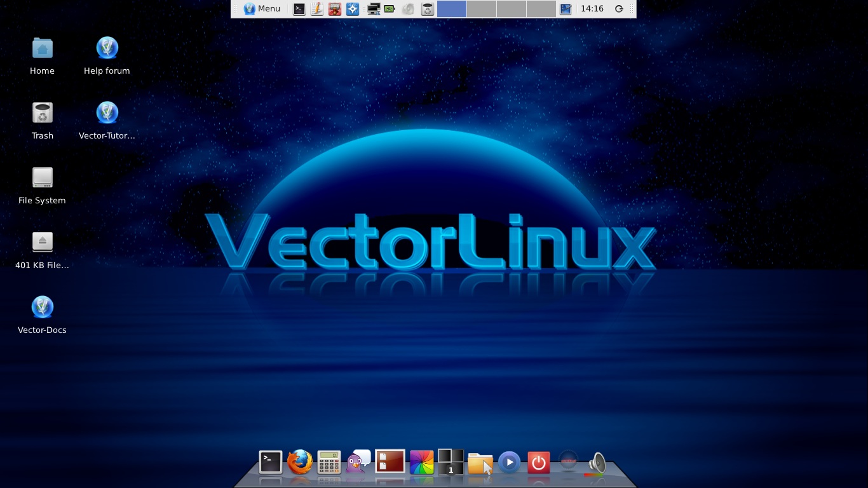
Task: Open the Home desktop folder icon
Action: coord(43,48)
